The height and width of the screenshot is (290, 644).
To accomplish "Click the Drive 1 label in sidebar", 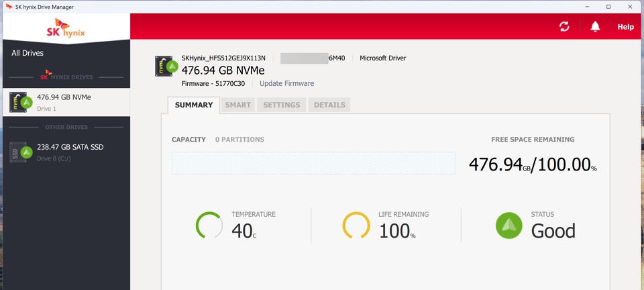I will (x=46, y=109).
